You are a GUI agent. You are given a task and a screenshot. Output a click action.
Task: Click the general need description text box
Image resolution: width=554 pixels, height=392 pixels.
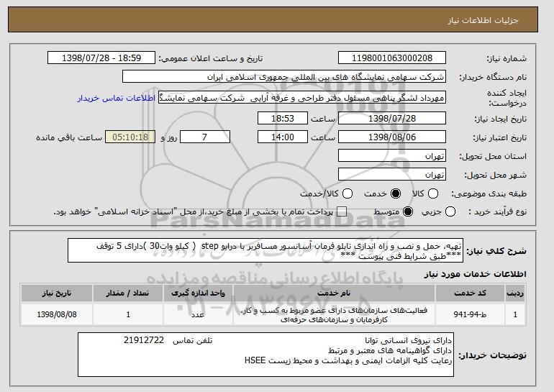click(x=265, y=250)
